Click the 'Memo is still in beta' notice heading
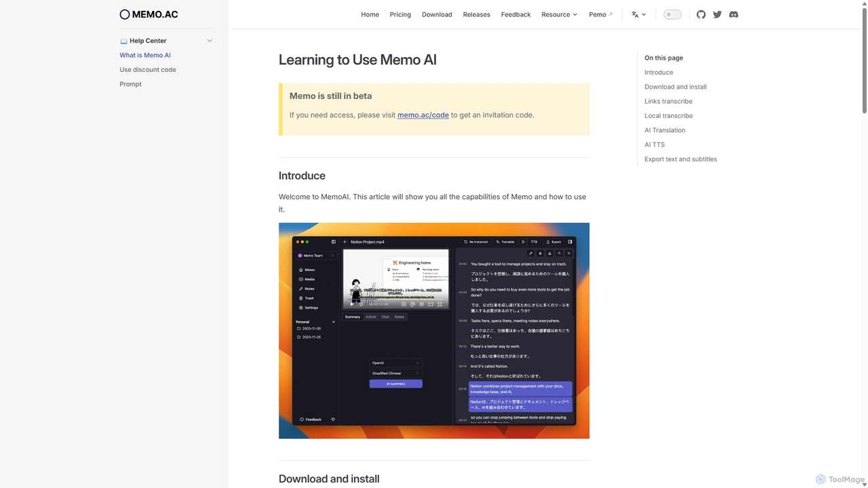 (330, 96)
